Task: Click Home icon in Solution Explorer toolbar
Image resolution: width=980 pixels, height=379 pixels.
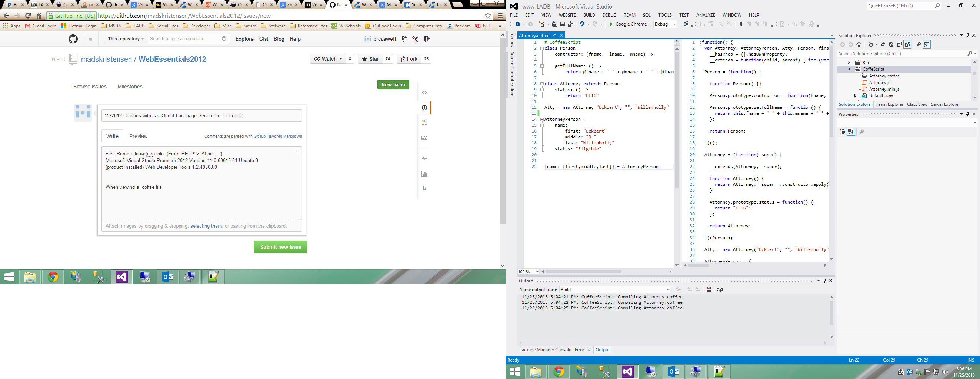Action: pos(859,44)
